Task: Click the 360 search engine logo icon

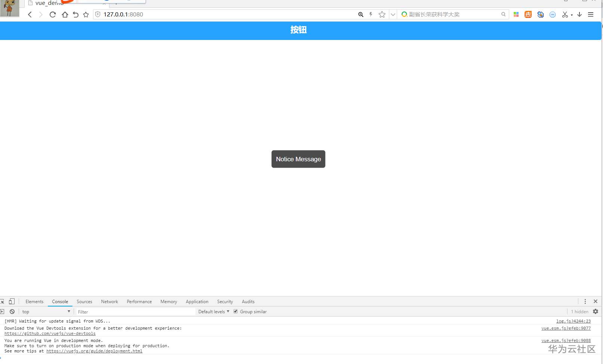Action: pyautogui.click(x=404, y=14)
